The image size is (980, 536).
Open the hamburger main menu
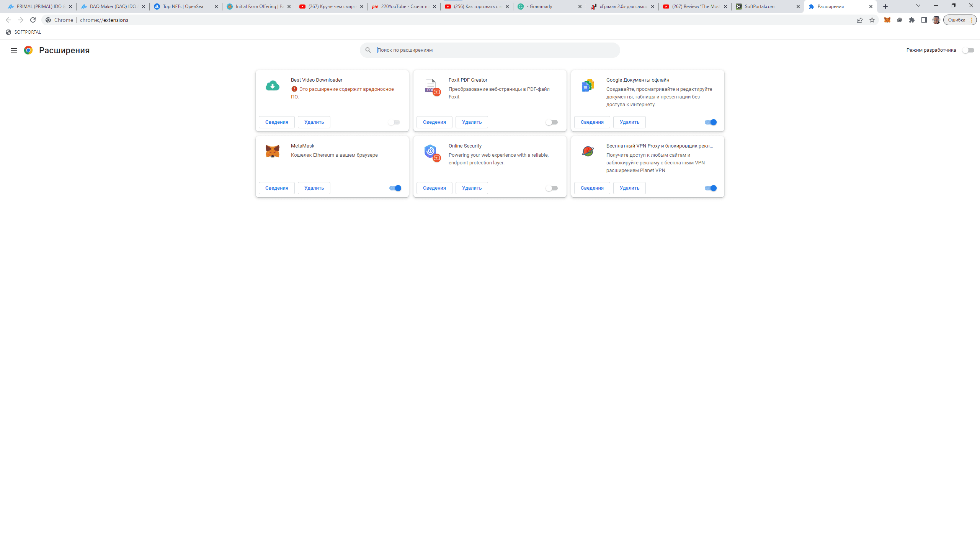click(x=14, y=50)
